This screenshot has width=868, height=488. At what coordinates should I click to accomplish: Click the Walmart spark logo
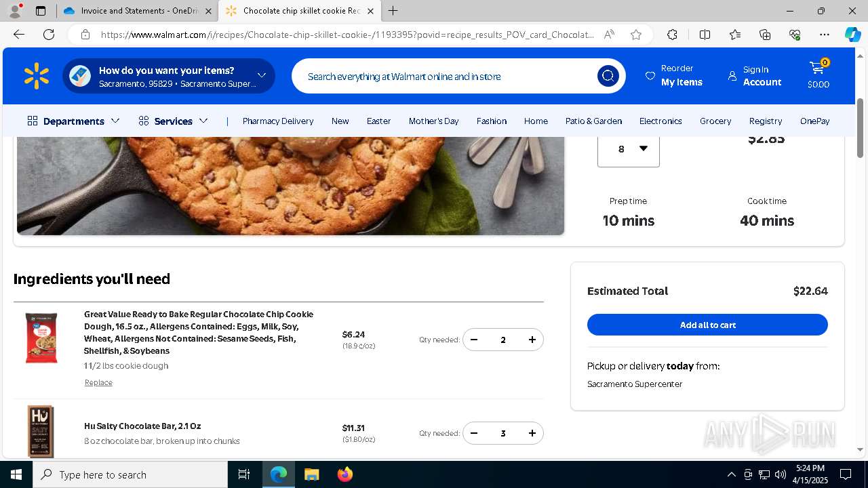(37, 76)
